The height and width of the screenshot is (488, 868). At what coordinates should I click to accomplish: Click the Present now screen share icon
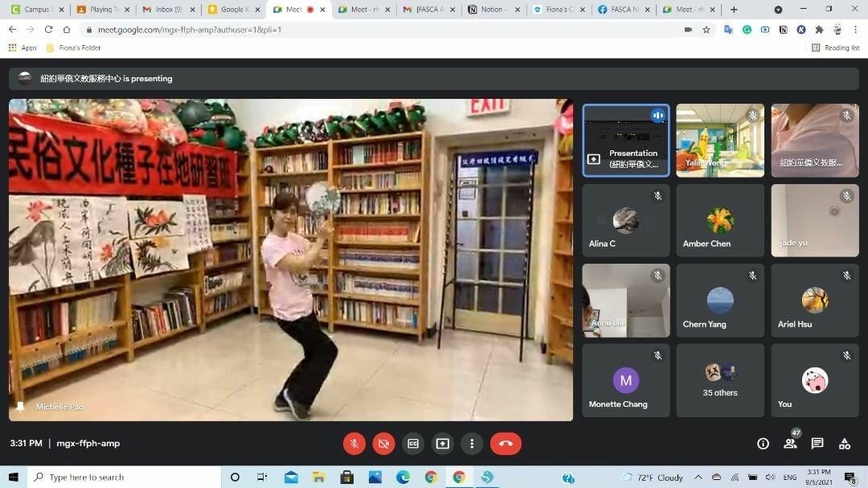pyautogui.click(x=442, y=444)
